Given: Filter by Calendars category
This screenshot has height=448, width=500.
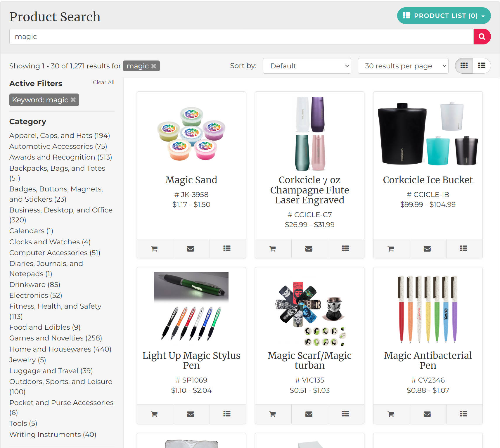Looking at the screenshot, I should pos(31,231).
